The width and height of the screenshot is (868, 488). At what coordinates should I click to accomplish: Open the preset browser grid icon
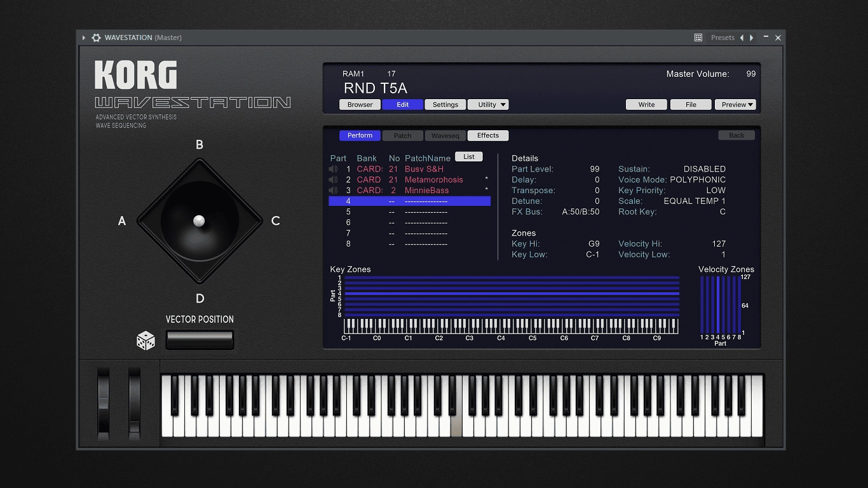coord(698,37)
